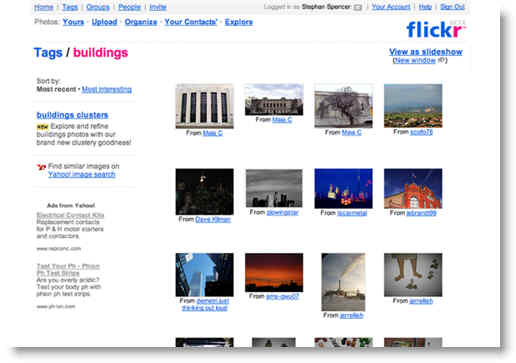This screenshot has height=363, width=516.
Task: Open the hillside town landscape thumbnail
Action: 413,106
